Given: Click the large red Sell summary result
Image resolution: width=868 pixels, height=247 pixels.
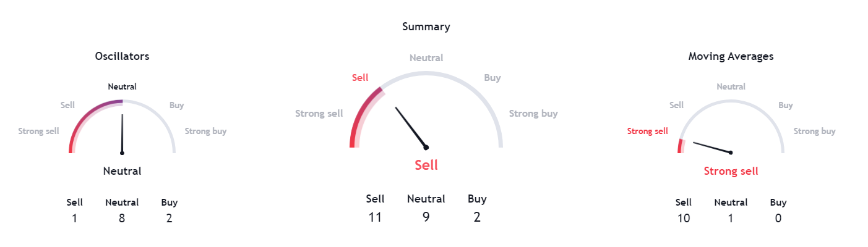Looking at the screenshot, I should point(426,165).
